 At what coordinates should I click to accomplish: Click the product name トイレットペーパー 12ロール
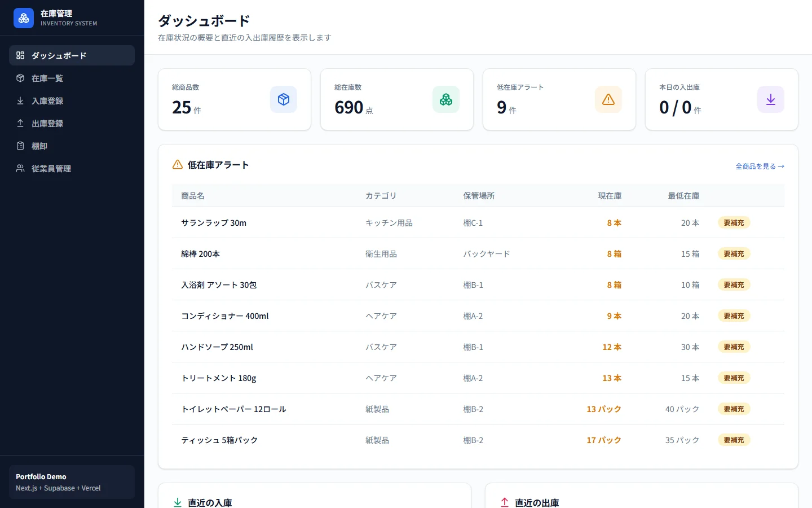[233, 409]
